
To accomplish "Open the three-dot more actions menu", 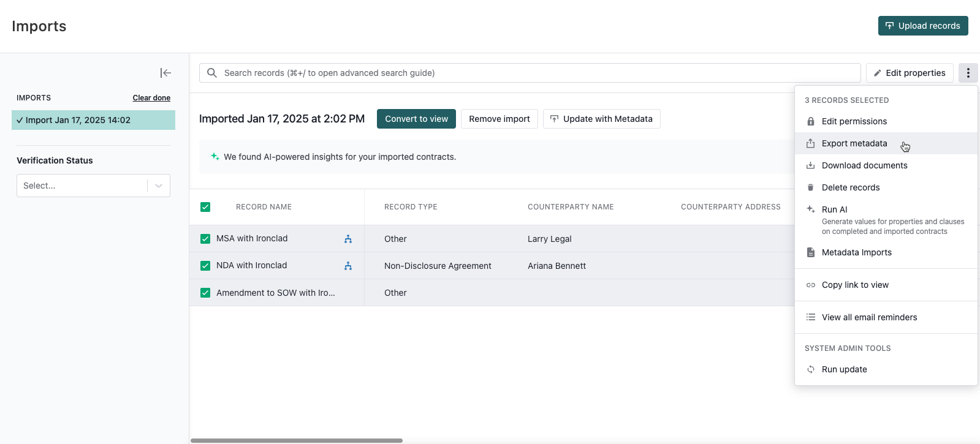I will click(x=968, y=73).
